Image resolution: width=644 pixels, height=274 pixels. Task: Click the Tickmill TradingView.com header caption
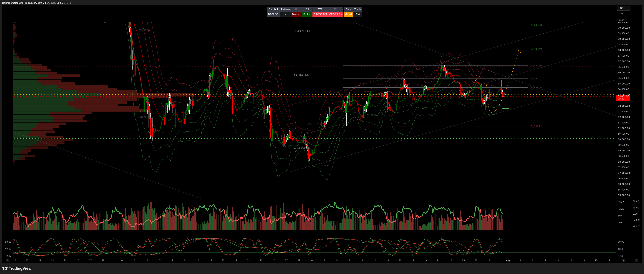point(37,3)
